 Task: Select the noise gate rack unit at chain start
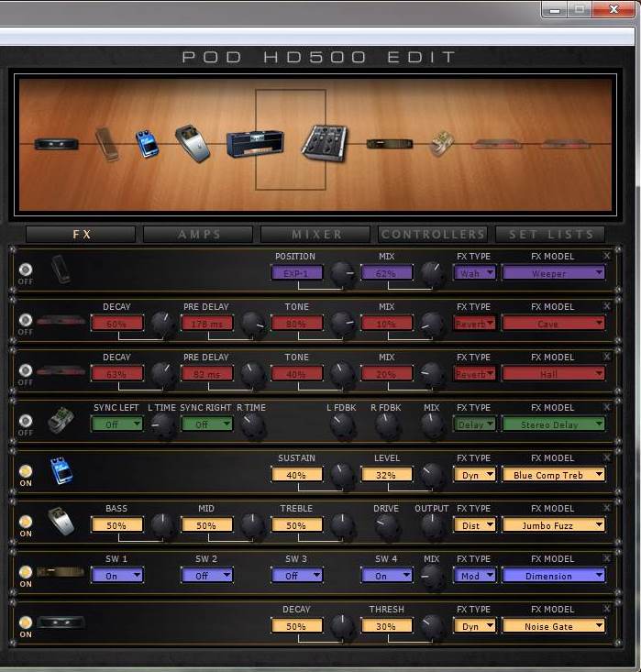point(57,144)
